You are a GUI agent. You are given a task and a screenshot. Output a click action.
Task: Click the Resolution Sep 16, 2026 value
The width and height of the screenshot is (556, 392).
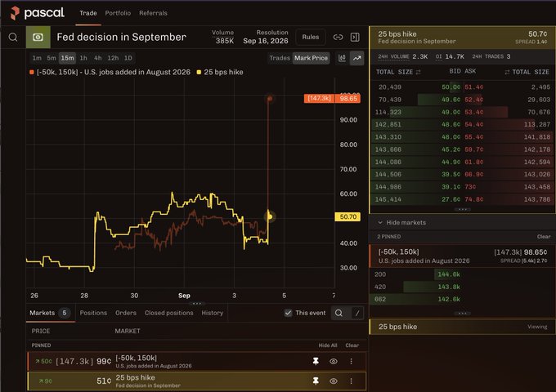coord(266,41)
